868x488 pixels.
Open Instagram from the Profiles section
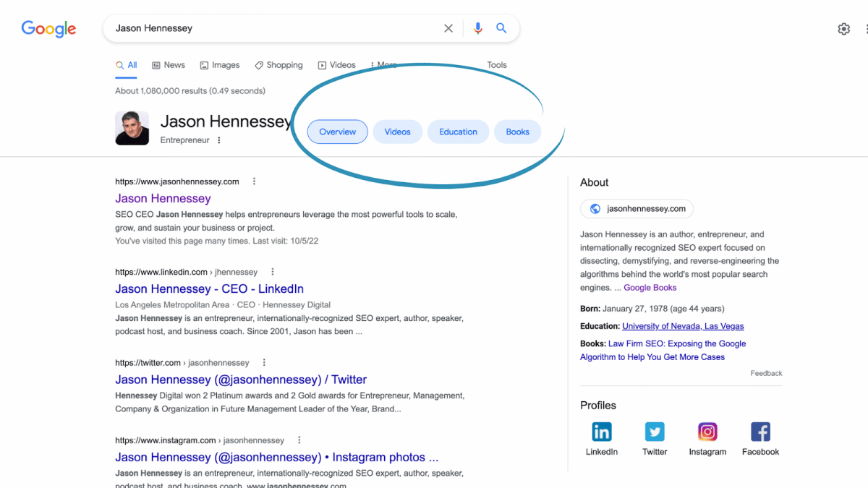707,432
